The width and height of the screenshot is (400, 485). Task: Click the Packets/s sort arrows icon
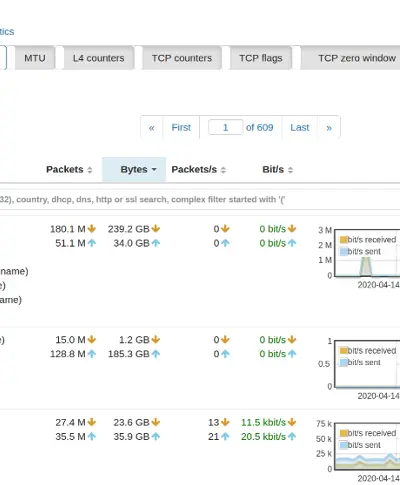[x=223, y=170]
